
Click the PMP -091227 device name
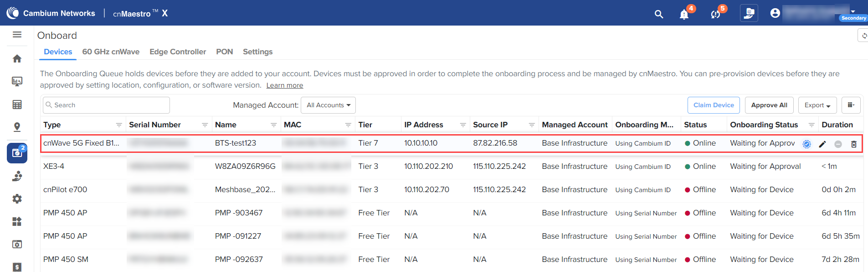[x=238, y=236]
